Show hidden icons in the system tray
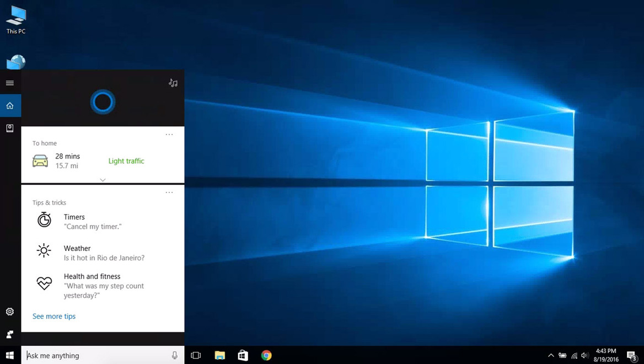The image size is (644, 364). pos(551,356)
